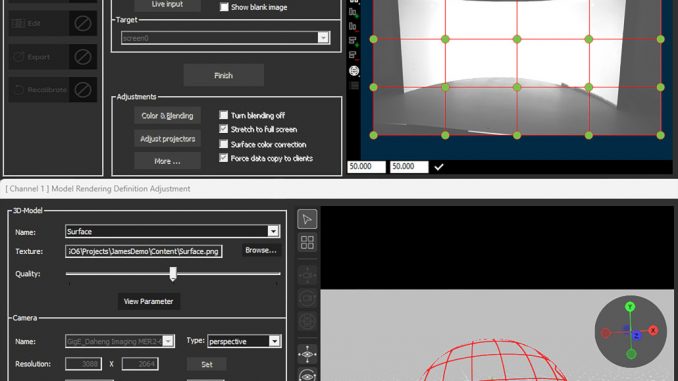Viewport: 678px width, 381px height.
Task: Select the grayed camera target tool icon
Action: pyautogui.click(x=307, y=322)
